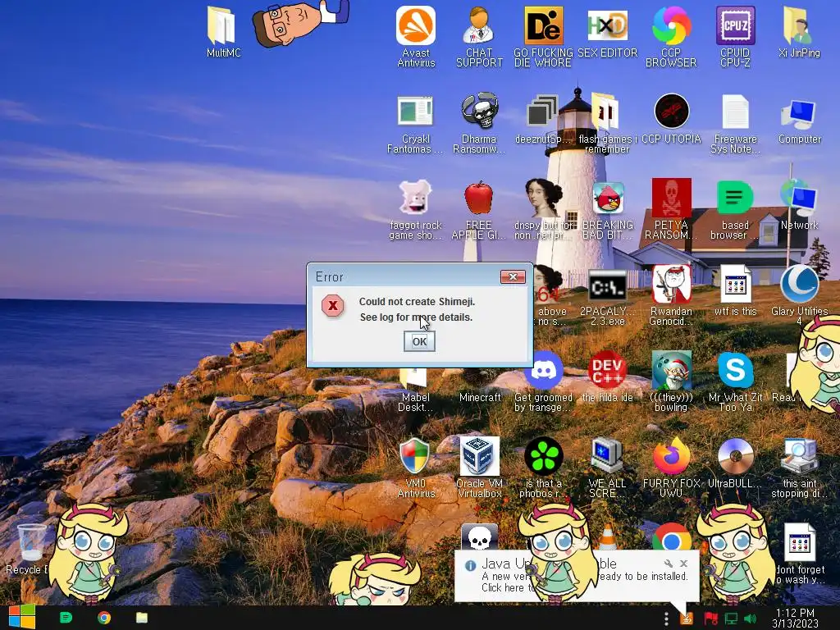
Task: Show hidden tray icons via dots button
Action: pyautogui.click(x=666, y=619)
